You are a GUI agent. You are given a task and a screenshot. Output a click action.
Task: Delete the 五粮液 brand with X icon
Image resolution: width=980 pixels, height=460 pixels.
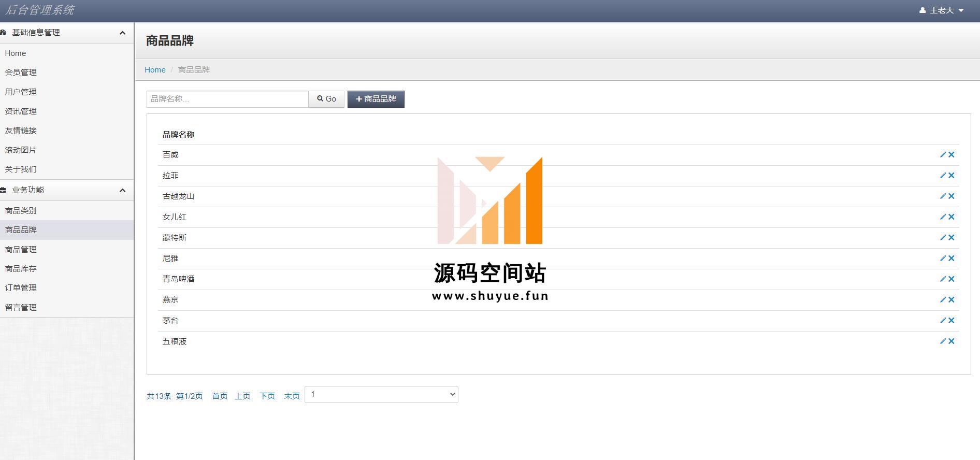tap(952, 341)
